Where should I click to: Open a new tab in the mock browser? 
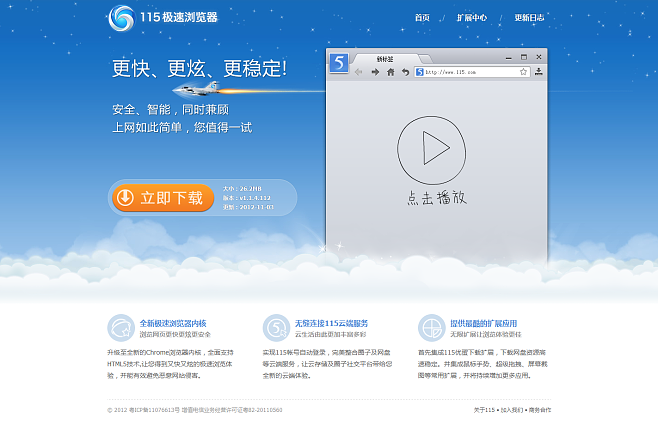(425, 58)
